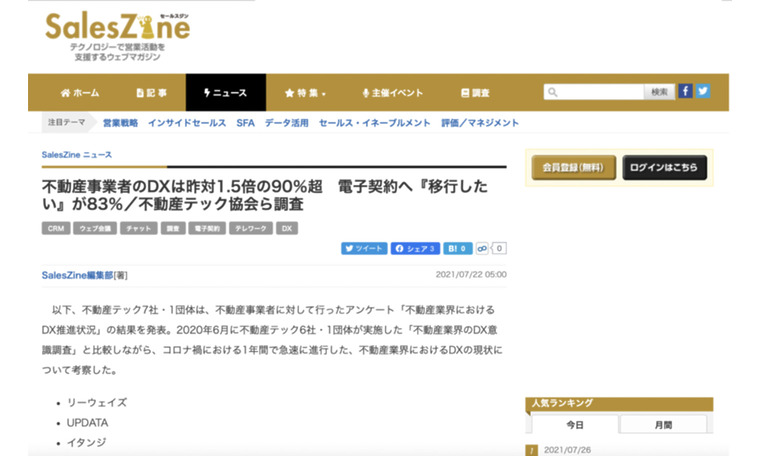Open the Twitter icon beside search

[702, 91]
